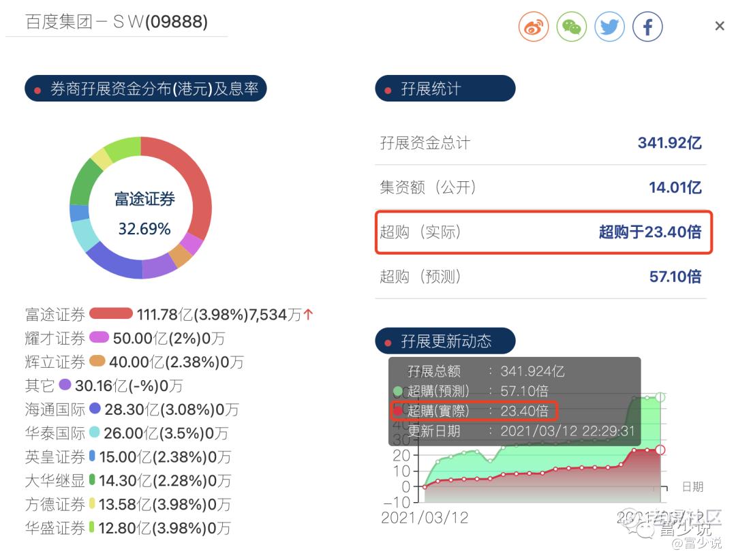736x560 pixels.
Task: Click the 341.92亿 total margin value
Action: [x=669, y=142]
